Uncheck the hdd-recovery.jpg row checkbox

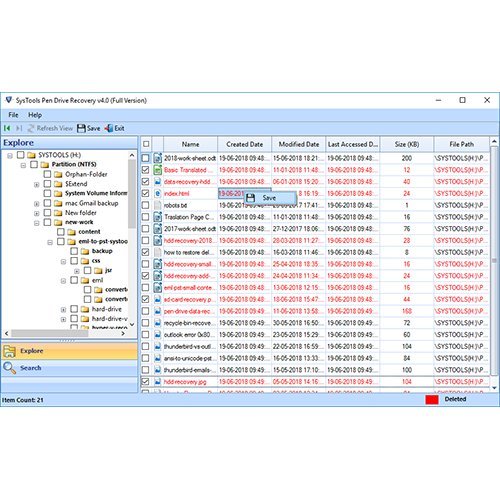pos(146,382)
